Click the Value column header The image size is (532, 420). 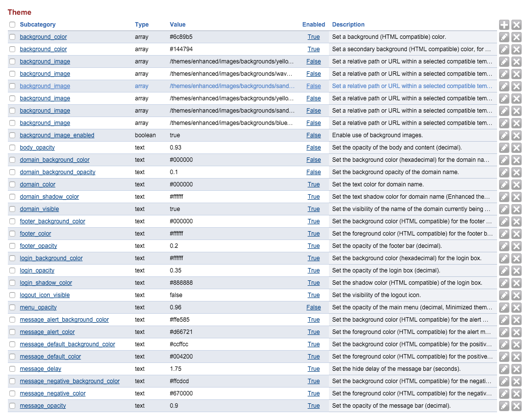coord(177,25)
